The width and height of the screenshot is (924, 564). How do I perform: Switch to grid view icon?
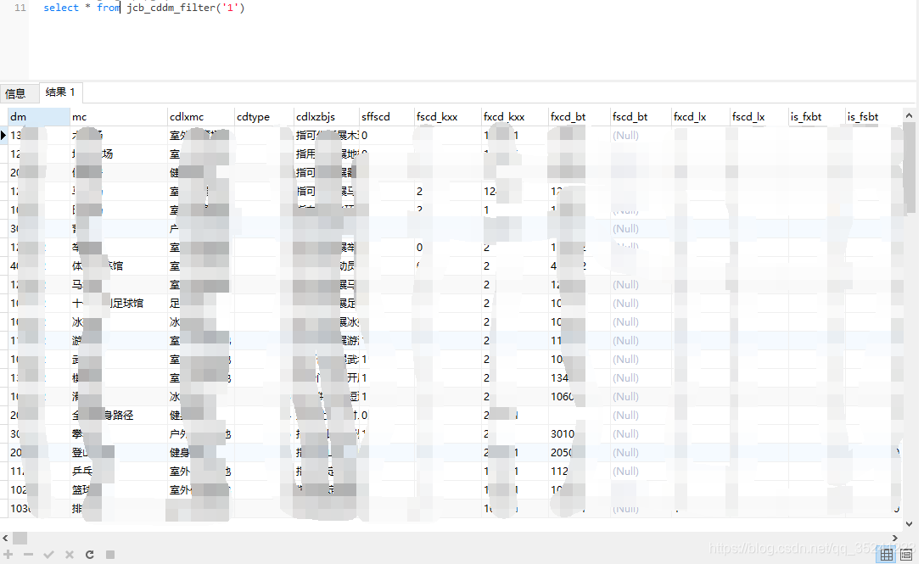(887, 554)
